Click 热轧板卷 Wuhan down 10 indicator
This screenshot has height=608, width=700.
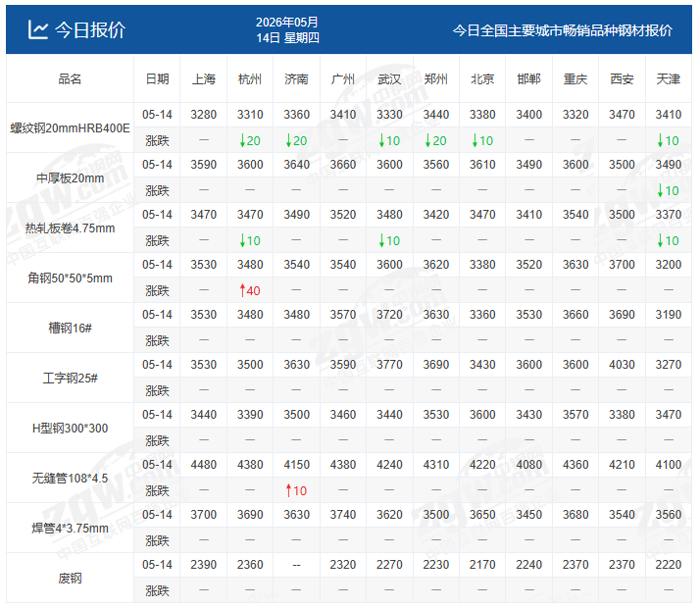click(389, 241)
